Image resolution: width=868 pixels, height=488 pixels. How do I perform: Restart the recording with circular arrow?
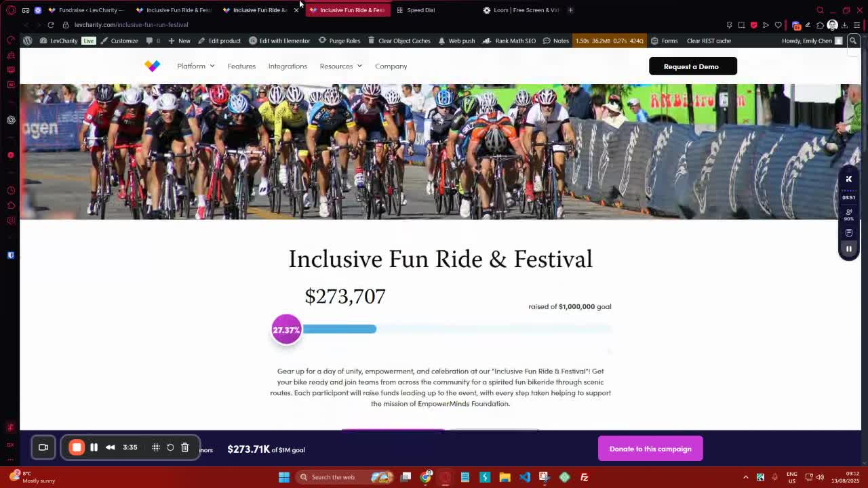tap(170, 447)
